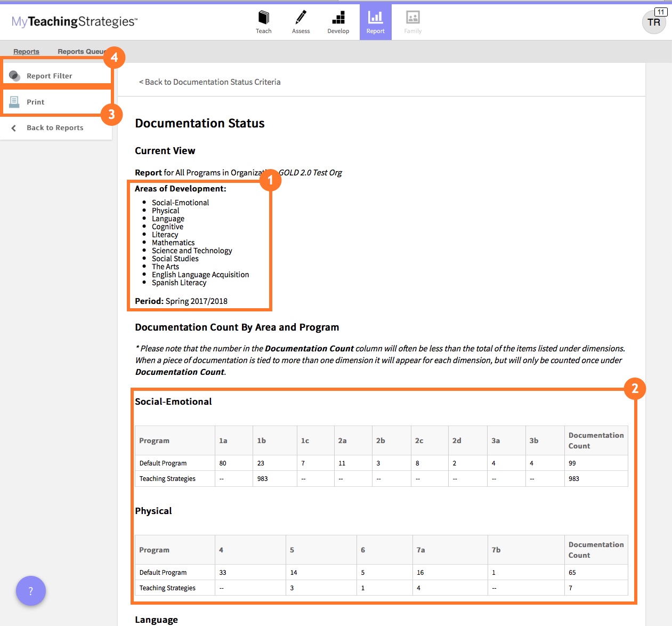Viewport: 672px width, 626px height.
Task: Select the Default Program row in Social-Emotional table
Action: pos(163,463)
